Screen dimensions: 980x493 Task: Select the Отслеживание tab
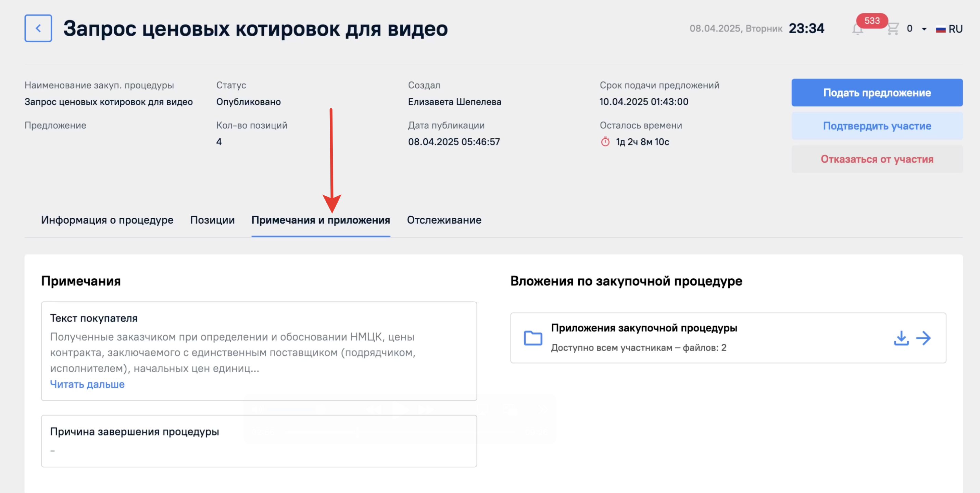444,220
